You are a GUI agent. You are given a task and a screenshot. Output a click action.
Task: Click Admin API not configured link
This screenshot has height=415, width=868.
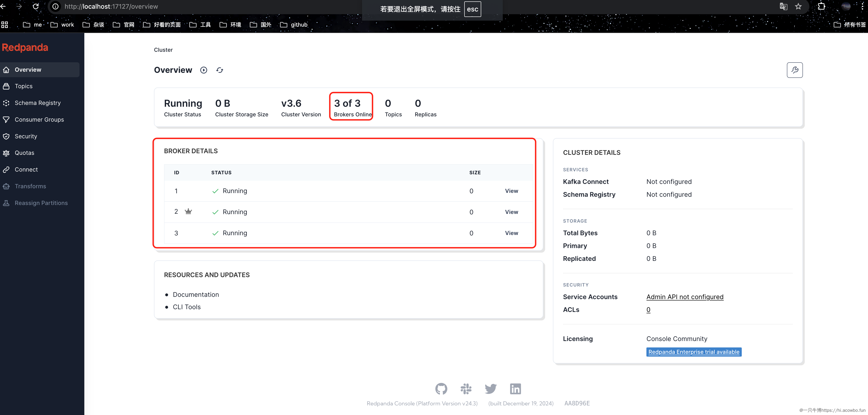pyautogui.click(x=685, y=297)
